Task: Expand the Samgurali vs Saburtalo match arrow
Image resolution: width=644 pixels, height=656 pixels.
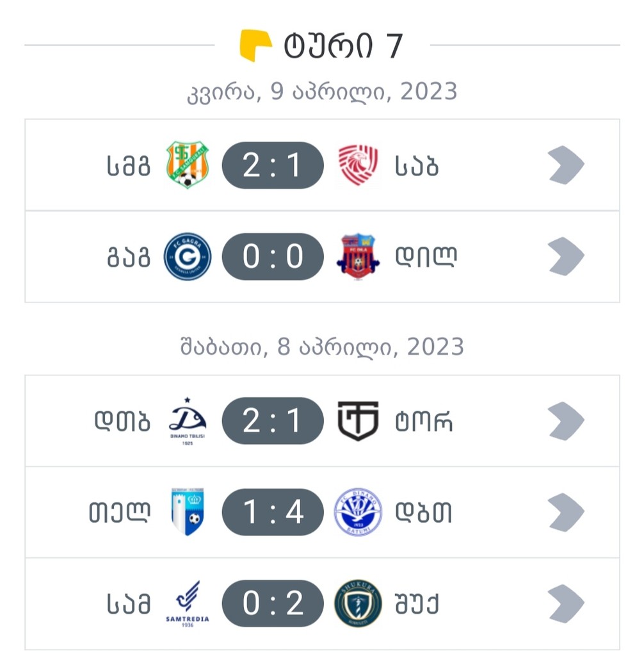Action: coord(566,165)
